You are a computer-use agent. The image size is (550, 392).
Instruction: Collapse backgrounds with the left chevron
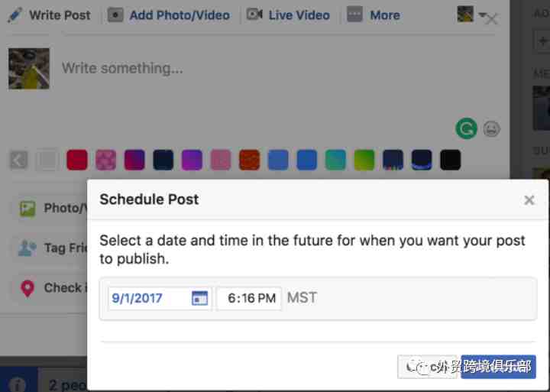(18, 160)
